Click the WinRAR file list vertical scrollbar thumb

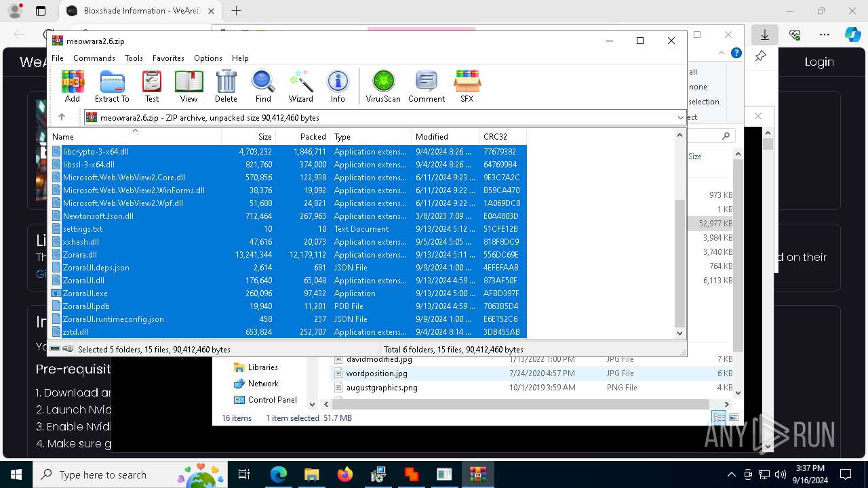click(680, 264)
